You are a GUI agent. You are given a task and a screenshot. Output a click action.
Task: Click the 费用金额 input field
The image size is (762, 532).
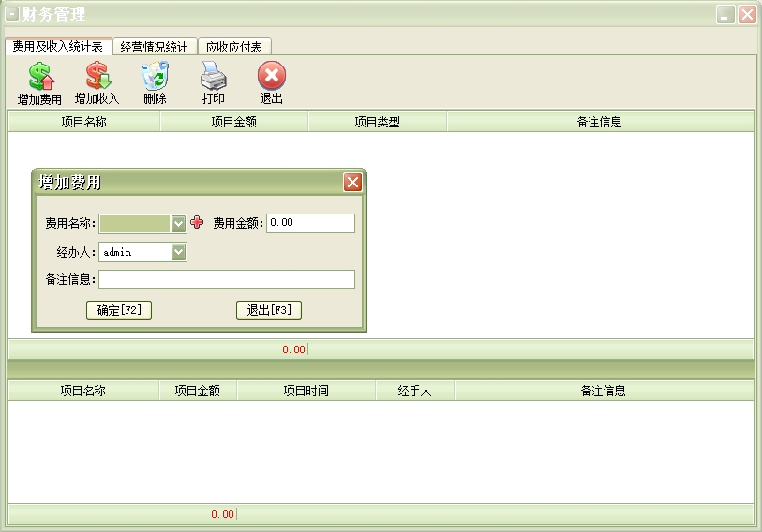pyautogui.click(x=310, y=223)
